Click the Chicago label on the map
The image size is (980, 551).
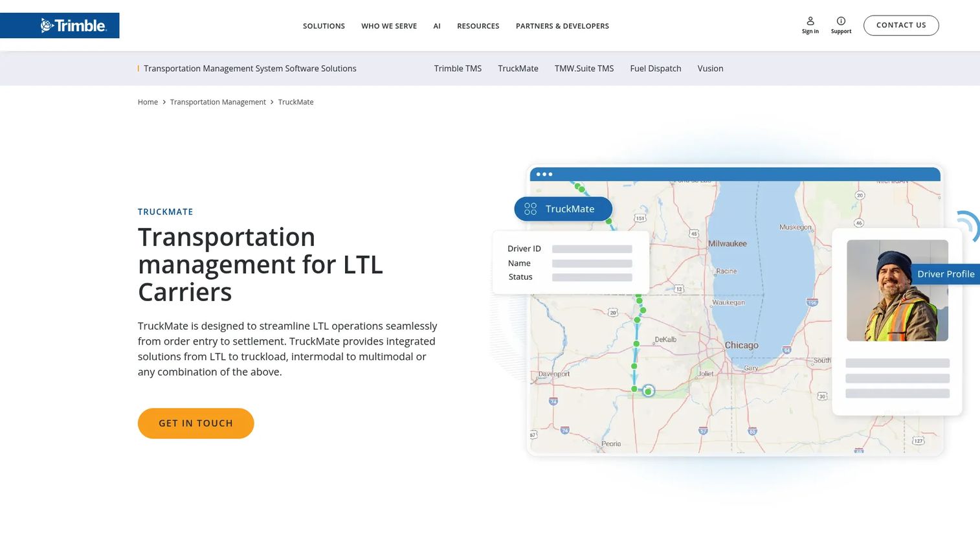click(741, 346)
